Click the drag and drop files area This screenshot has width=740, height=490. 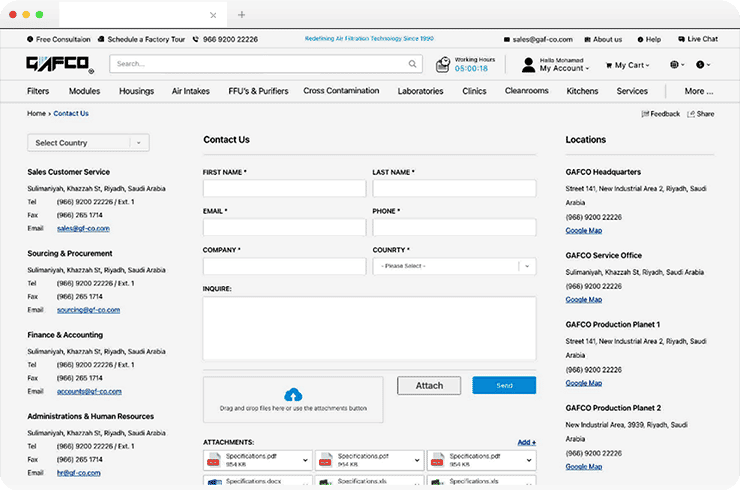293,399
